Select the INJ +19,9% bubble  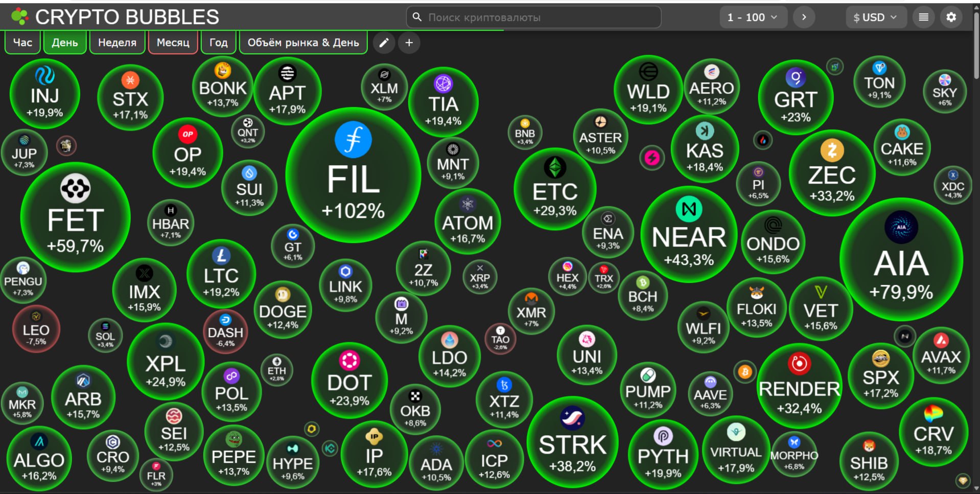45,94
